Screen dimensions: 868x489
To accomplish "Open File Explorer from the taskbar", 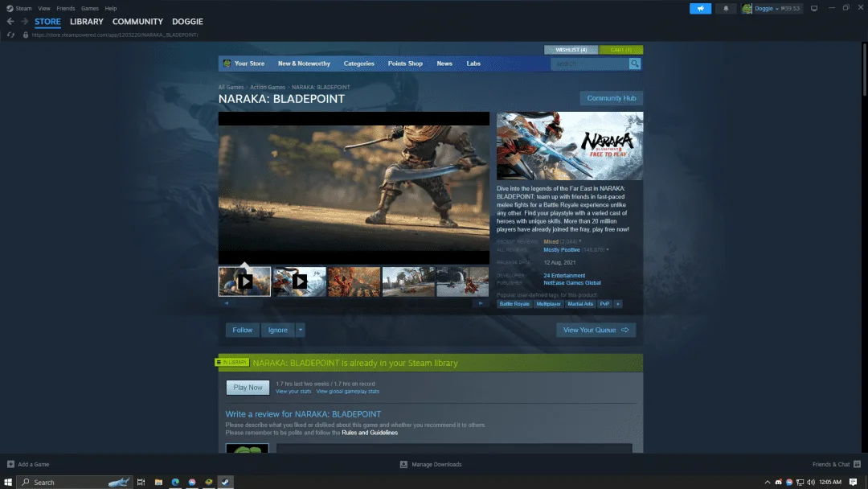I will coord(158,483).
